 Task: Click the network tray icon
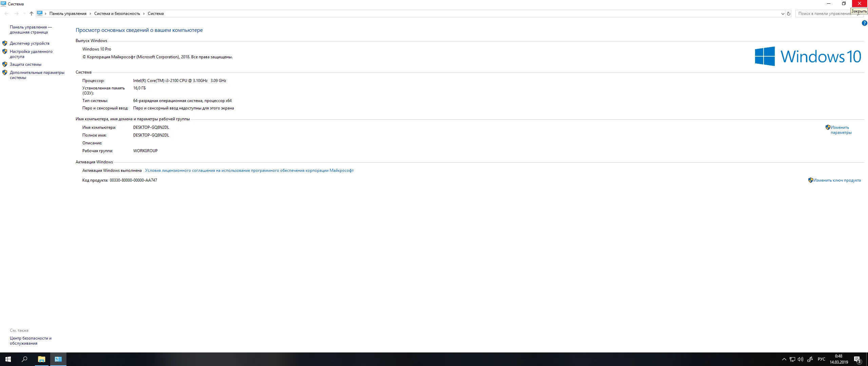[x=792, y=359]
